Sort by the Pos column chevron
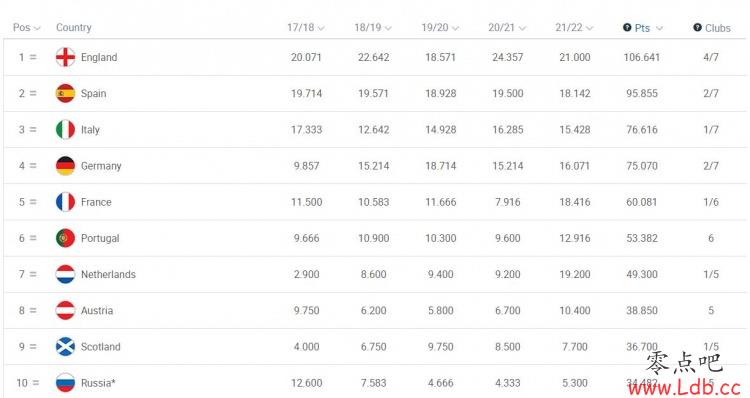750x398 pixels. [37, 28]
